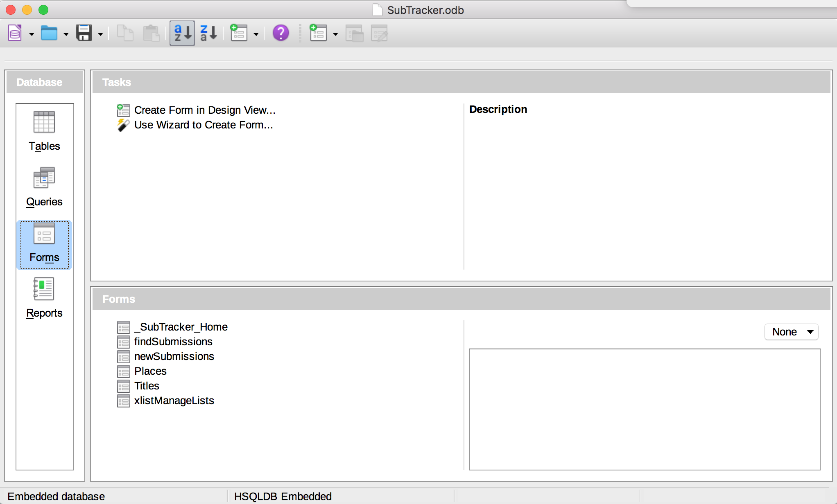Screen dimensions: 837x504
Task: Click the Places form icon
Action: click(x=123, y=371)
